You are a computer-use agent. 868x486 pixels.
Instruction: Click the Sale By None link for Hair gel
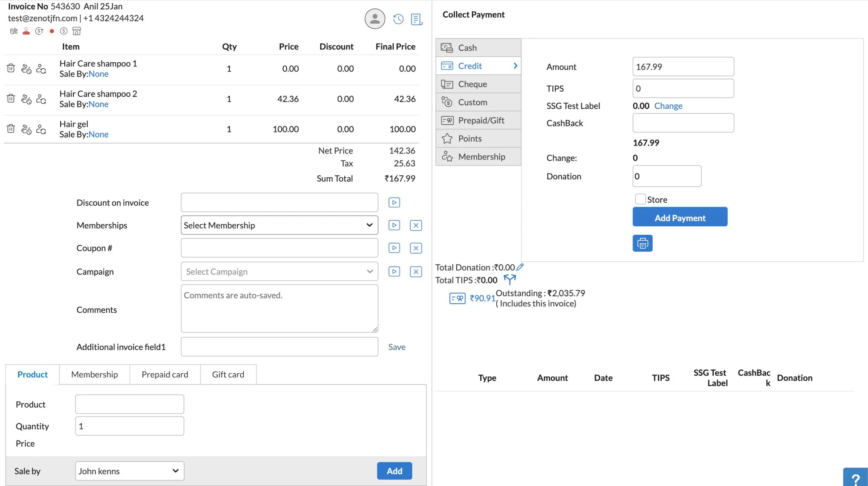pyautogui.click(x=98, y=134)
